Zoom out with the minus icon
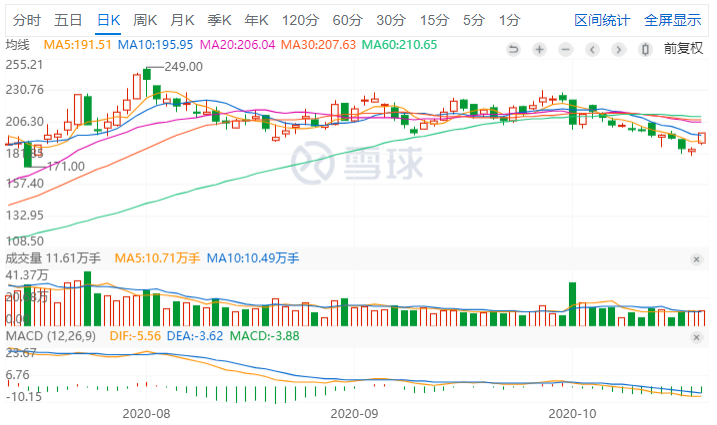The image size is (717, 425). click(566, 49)
